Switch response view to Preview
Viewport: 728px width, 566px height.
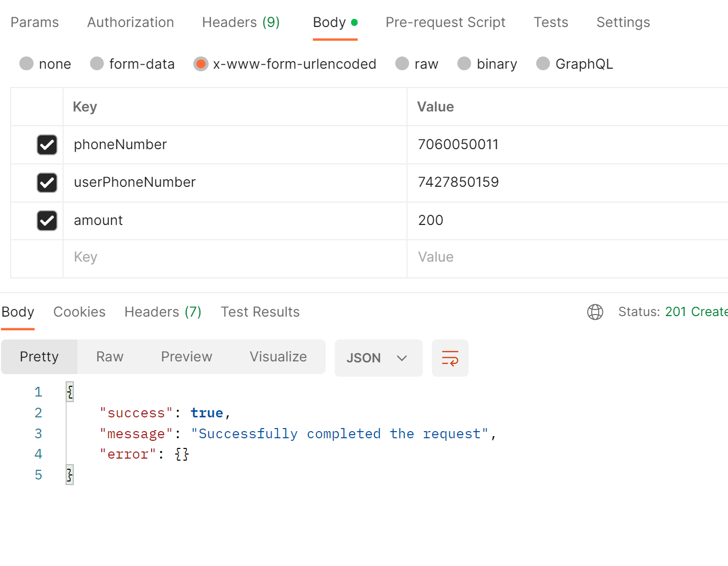[186, 357]
